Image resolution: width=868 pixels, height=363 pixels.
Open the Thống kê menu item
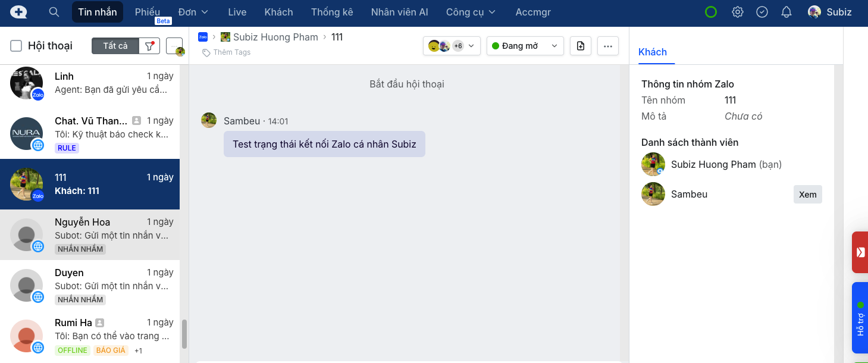tap(332, 12)
